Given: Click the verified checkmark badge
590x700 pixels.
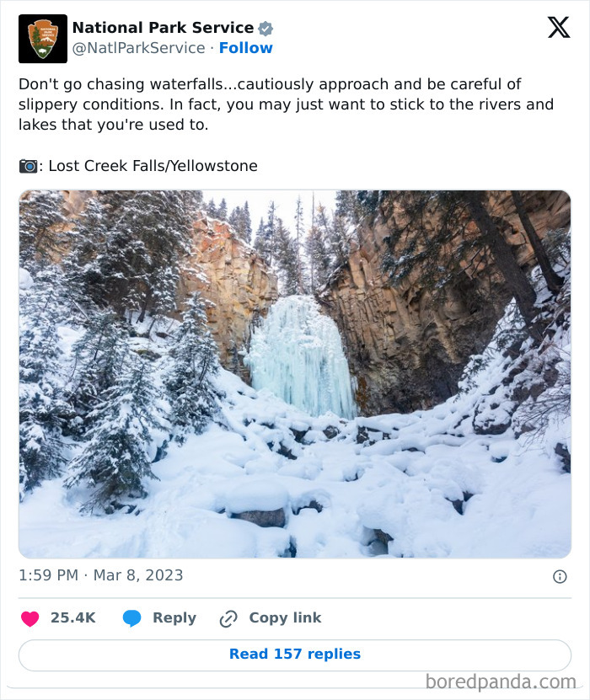Looking at the screenshot, I should point(265,27).
